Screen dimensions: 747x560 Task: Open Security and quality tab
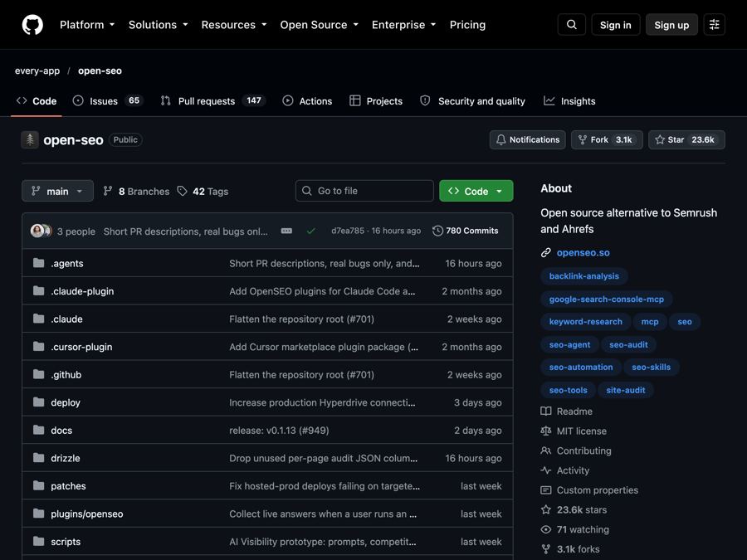click(472, 101)
